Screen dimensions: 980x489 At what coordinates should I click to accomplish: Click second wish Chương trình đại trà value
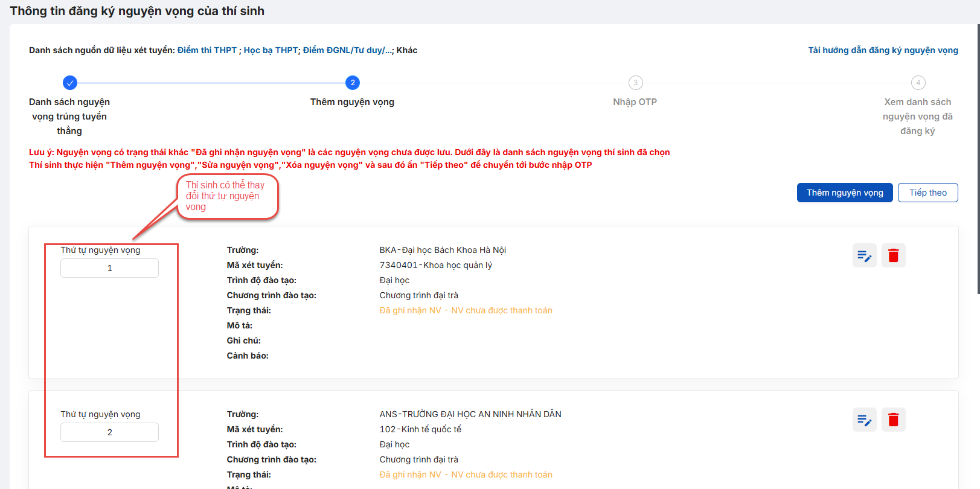pyautogui.click(x=418, y=459)
